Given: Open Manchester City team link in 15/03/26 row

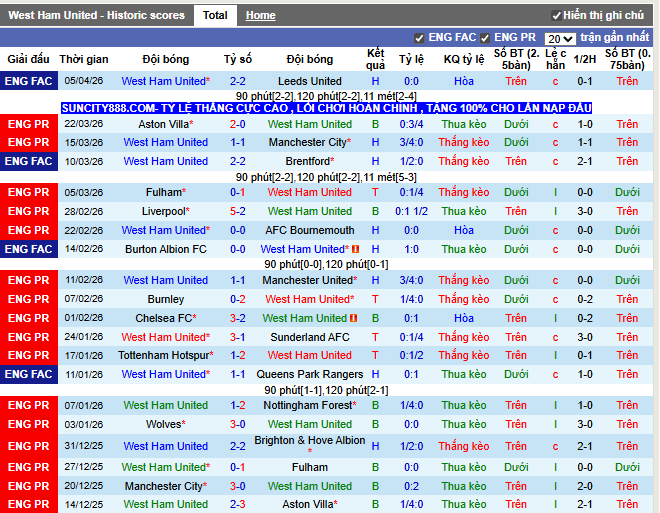Looking at the screenshot, I should pos(310,143).
